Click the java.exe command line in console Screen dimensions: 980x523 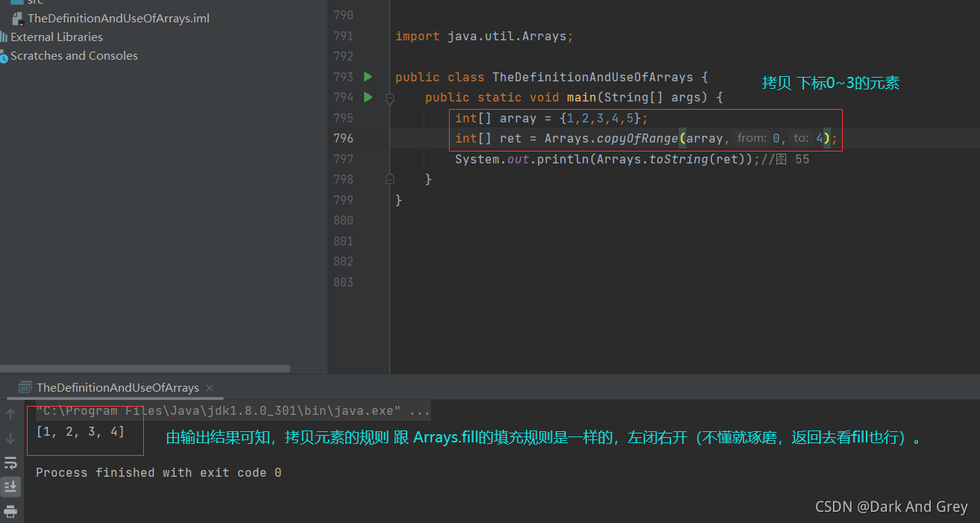(x=233, y=411)
